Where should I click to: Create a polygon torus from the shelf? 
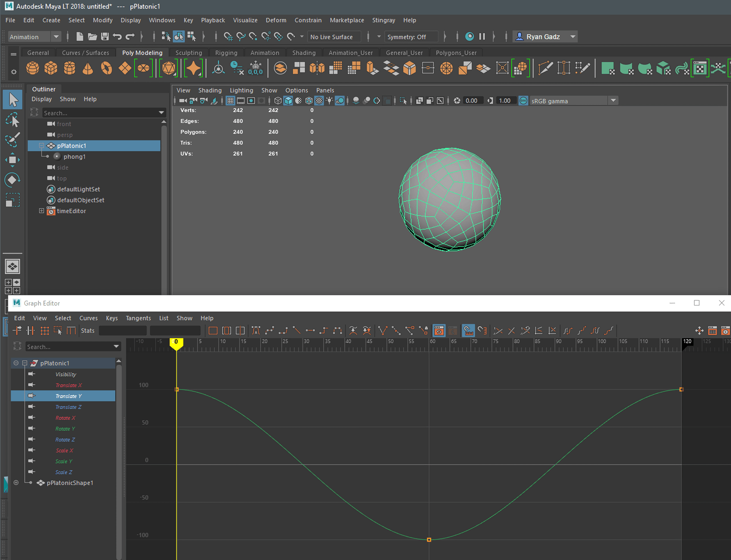tap(106, 69)
